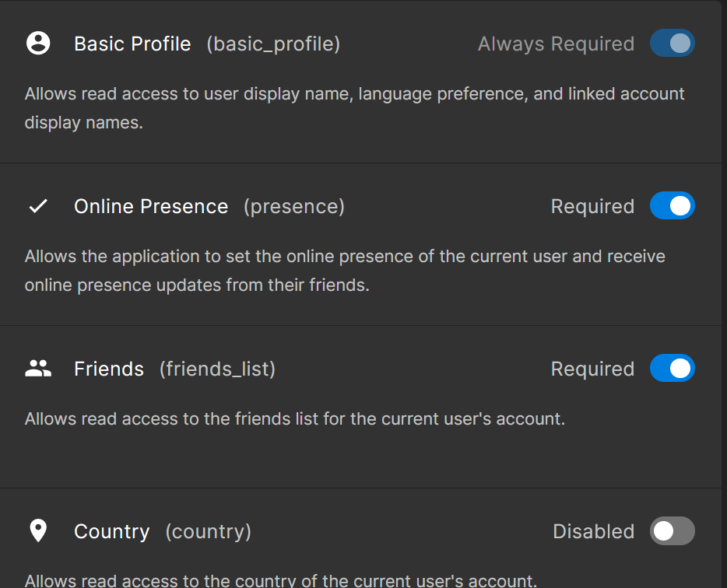This screenshot has width=727, height=588.
Task: Disable the Online Presence permission toggle
Action: (x=672, y=206)
